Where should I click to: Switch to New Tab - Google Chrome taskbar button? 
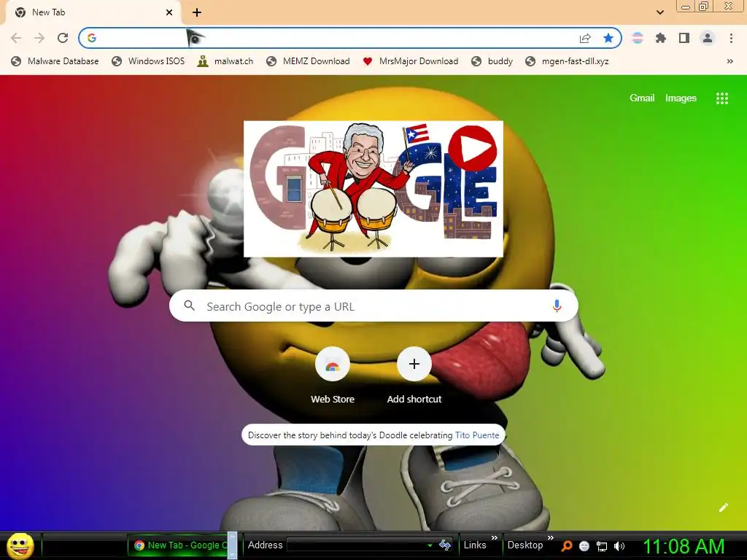click(x=179, y=545)
